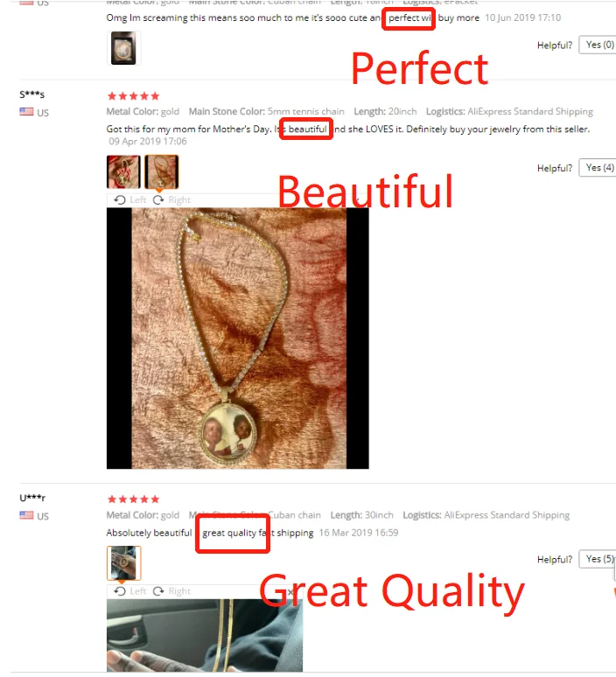The image size is (616, 677).
Task: Mark 10 Jun 2019 review helpful, Yes (0)
Action: (x=598, y=45)
